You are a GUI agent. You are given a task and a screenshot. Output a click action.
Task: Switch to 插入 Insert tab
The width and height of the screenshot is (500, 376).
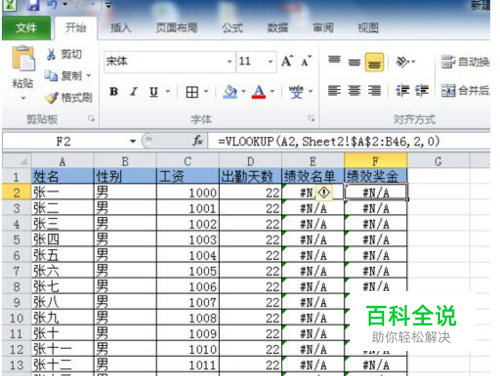click(x=121, y=28)
